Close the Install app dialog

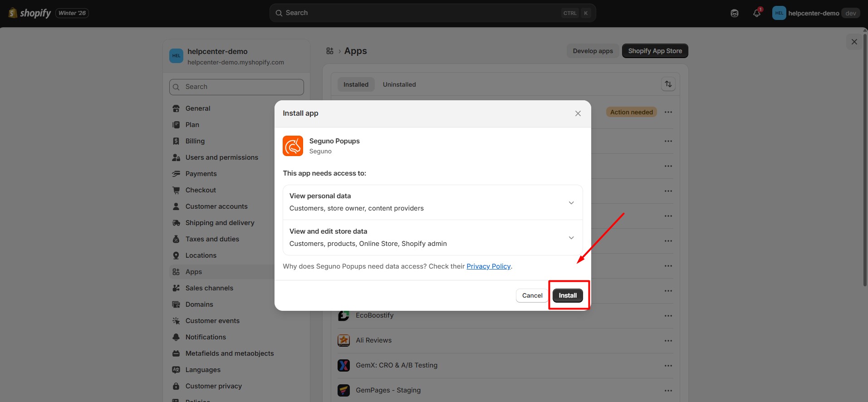point(578,113)
